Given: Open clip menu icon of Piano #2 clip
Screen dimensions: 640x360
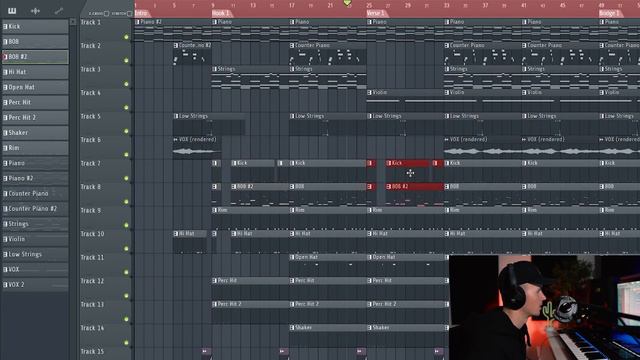Looking at the screenshot, I should tap(138, 22).
